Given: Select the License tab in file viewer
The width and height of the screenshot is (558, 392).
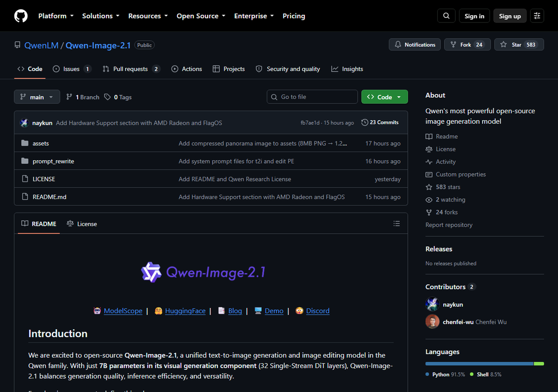Looking at the screenshot, I should (82, 224).
